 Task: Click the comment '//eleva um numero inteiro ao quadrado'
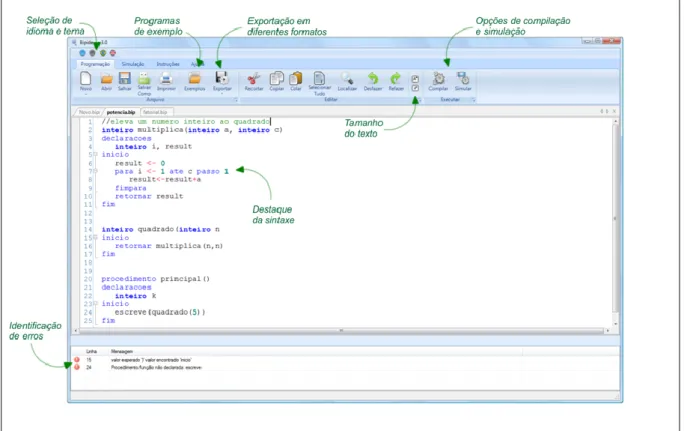[186, 121]
